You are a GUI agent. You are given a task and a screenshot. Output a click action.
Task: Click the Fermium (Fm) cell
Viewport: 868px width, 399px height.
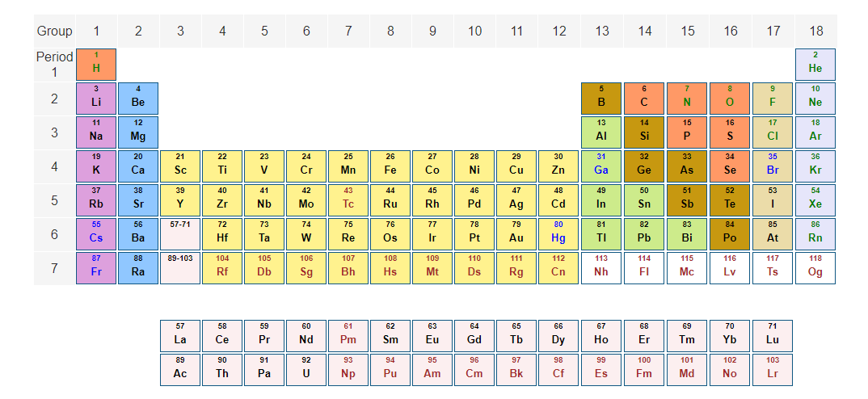(644, 370)
